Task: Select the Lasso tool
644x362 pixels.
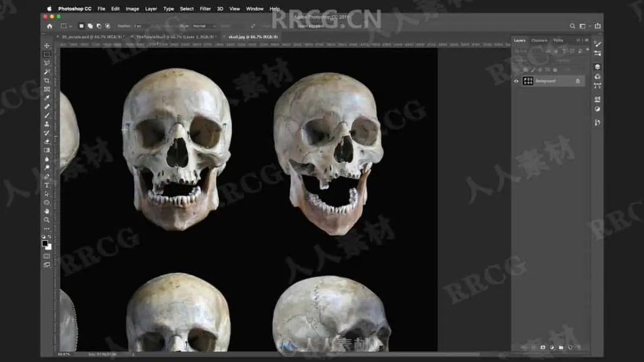Action: pos(47,63)
